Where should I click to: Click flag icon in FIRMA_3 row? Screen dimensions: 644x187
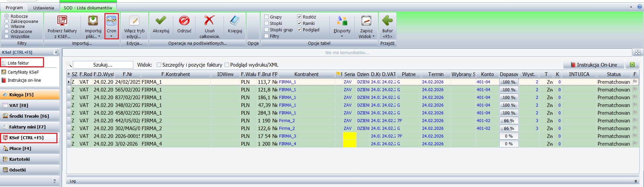[635, 136]
